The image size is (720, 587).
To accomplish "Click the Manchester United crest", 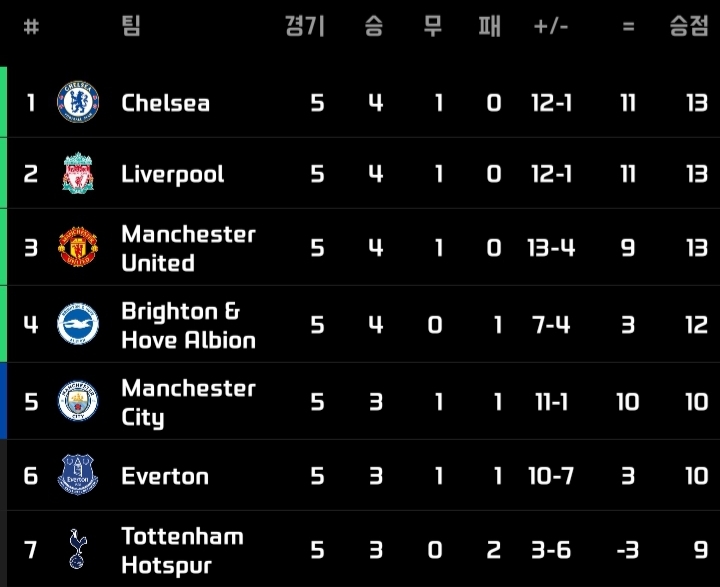I will coord(78,247).
